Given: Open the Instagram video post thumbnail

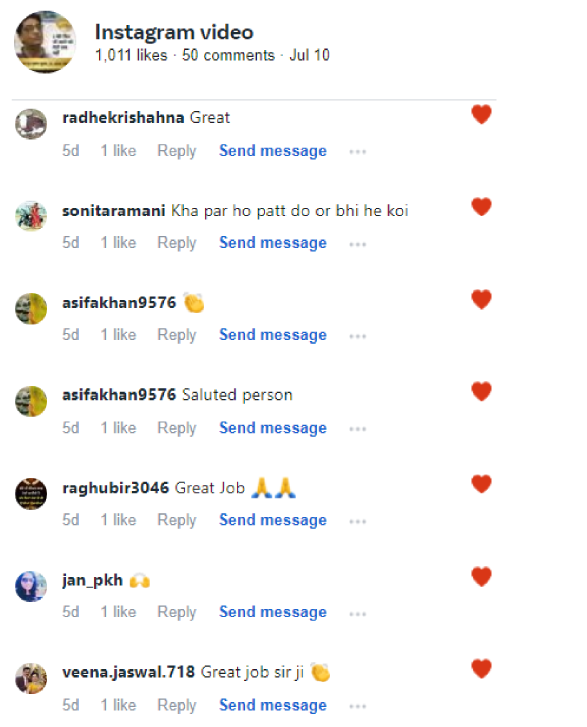Looking at the screenshot, I should [45, 42].
